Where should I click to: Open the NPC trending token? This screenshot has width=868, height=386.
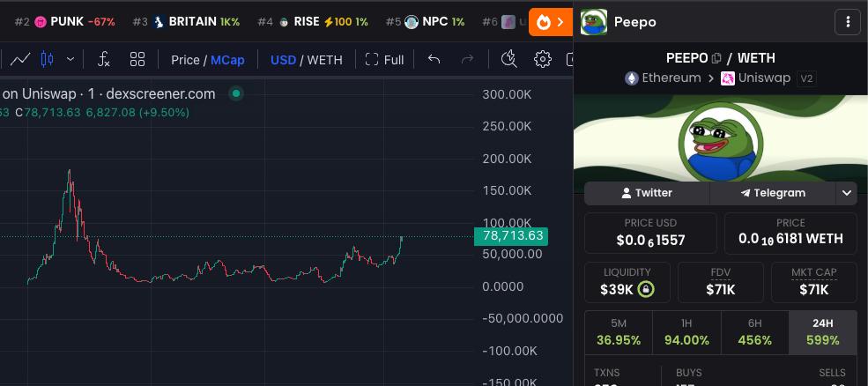point(425,22)
